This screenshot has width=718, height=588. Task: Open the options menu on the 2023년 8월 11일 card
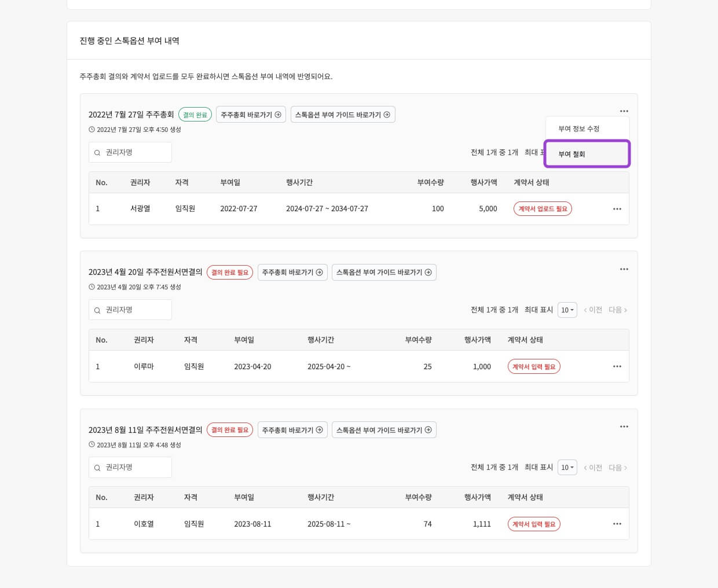(624, 427)
